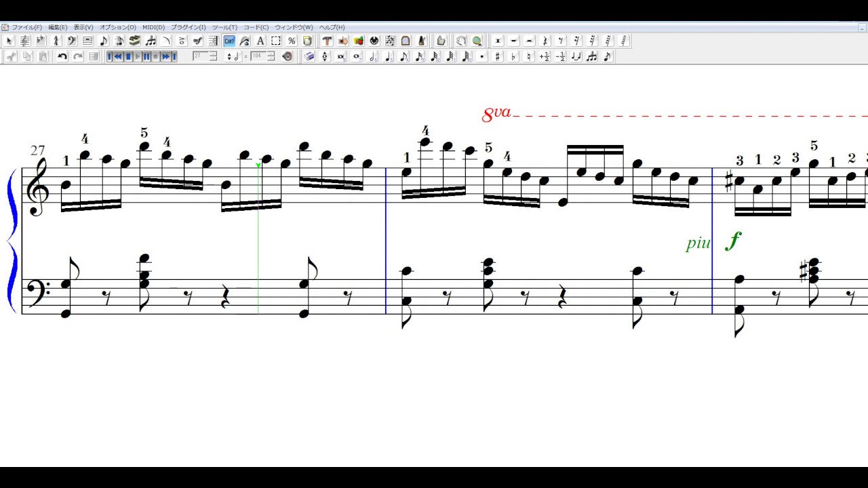This screenshot has height=488, width=868.
Task: Choose the Text tool letter A
Action: (260, 41)
